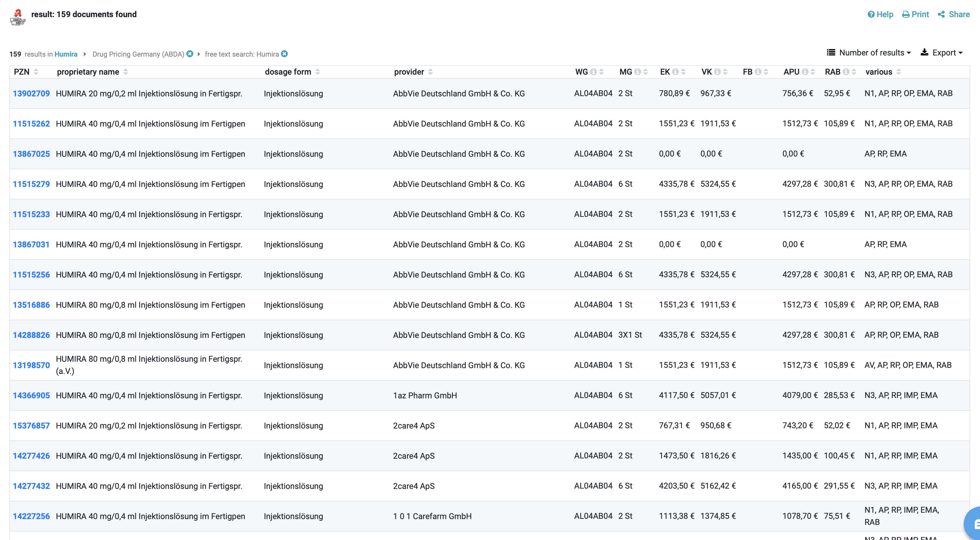Select the AV, AP, RP, OP, EMA, RAB cell
Image resolution: width=980 pixels, height=540 pixels.
coord(908,365)
